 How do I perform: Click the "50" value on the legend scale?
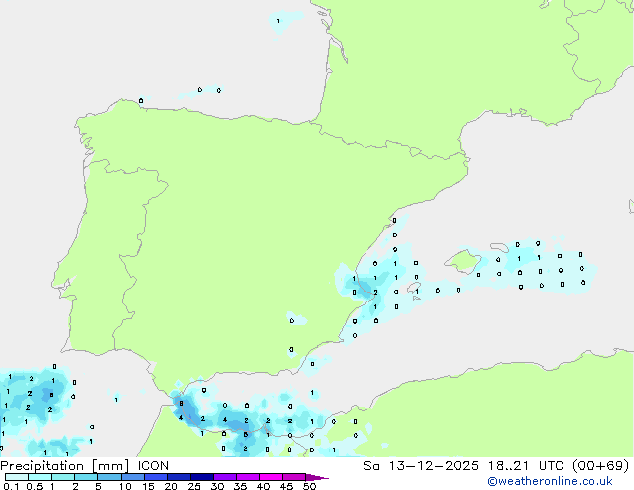pos(310,487)
